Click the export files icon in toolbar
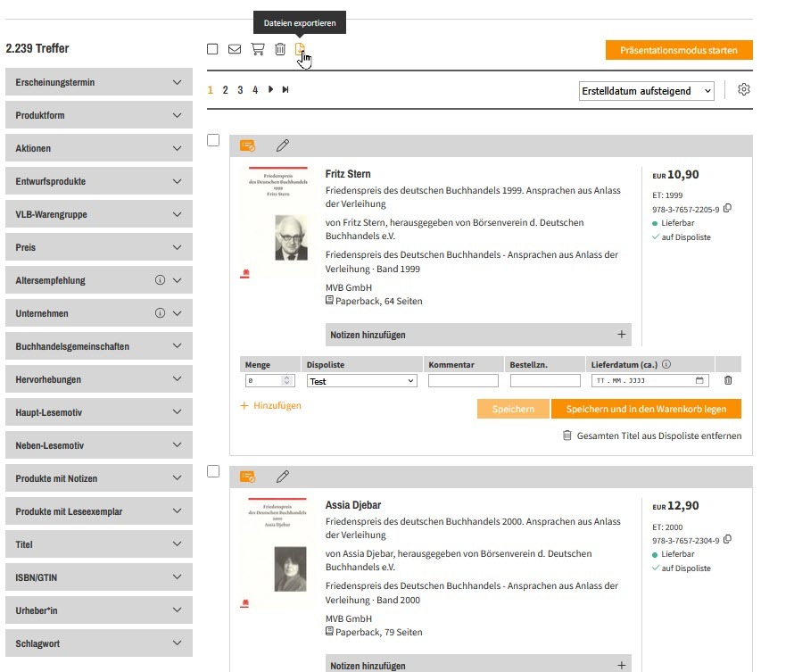Image resolution: width=794 pixels, height=672 pixels. pos(301,49)
